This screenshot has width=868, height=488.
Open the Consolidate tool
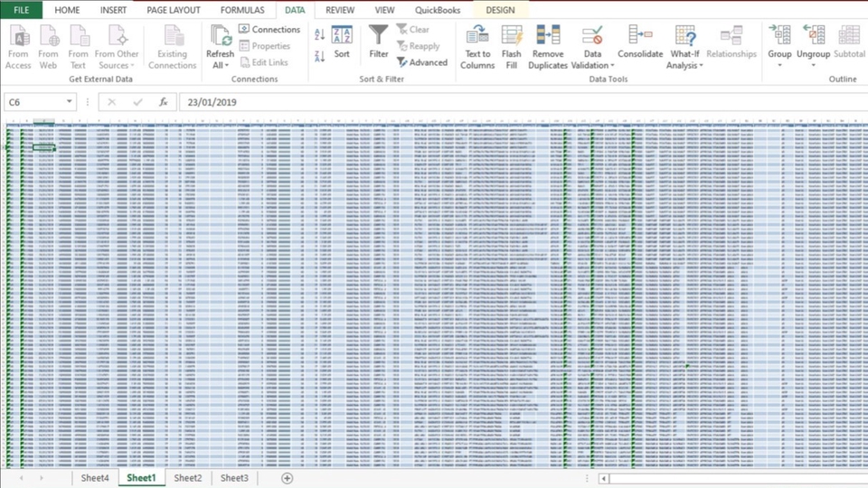(x=640, y=36)
